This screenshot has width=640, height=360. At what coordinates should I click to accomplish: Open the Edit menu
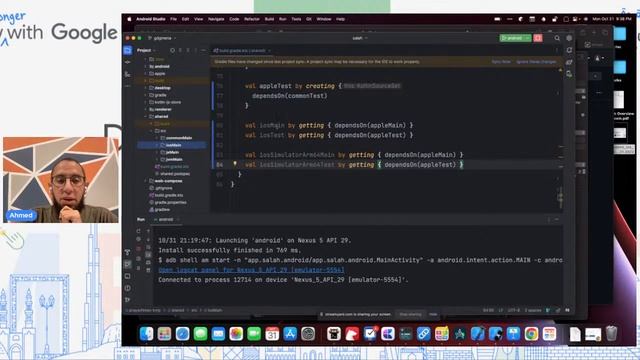(185, 19)
